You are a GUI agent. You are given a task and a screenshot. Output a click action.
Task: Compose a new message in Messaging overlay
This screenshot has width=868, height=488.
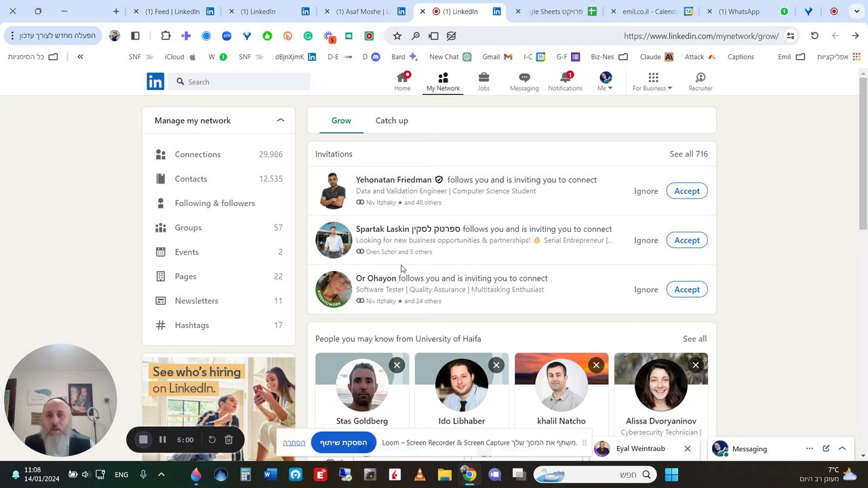pos(826,449)
